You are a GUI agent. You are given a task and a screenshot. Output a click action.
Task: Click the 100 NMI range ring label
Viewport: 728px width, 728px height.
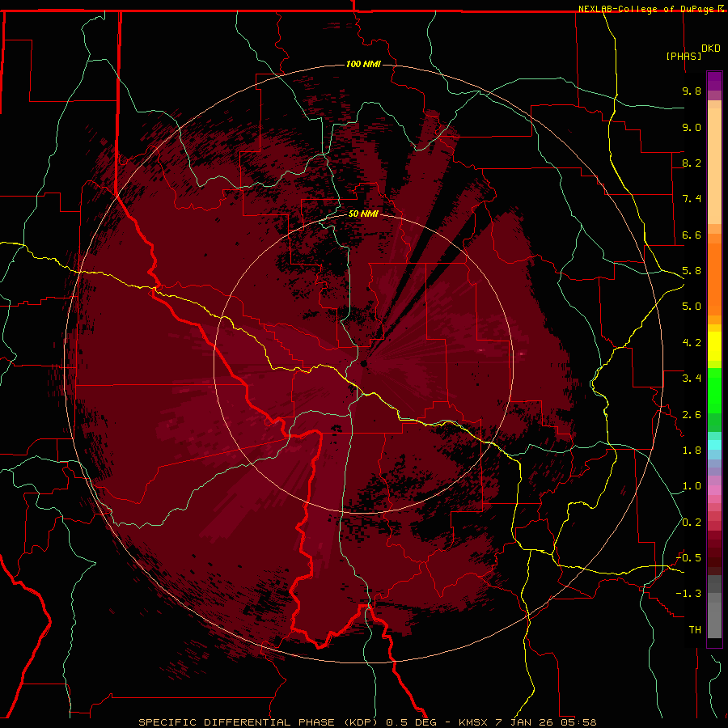pos(363,64)
